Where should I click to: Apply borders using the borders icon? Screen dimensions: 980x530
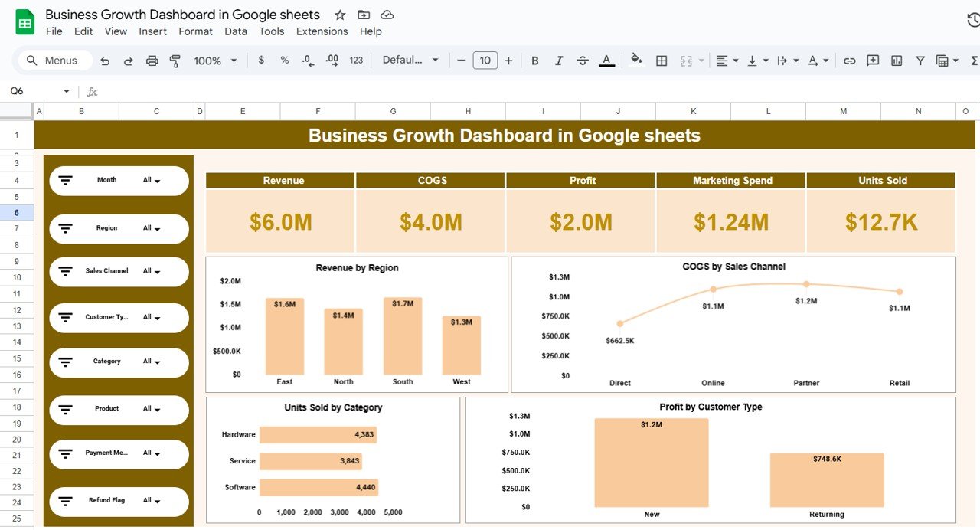[x=661, y=60]
